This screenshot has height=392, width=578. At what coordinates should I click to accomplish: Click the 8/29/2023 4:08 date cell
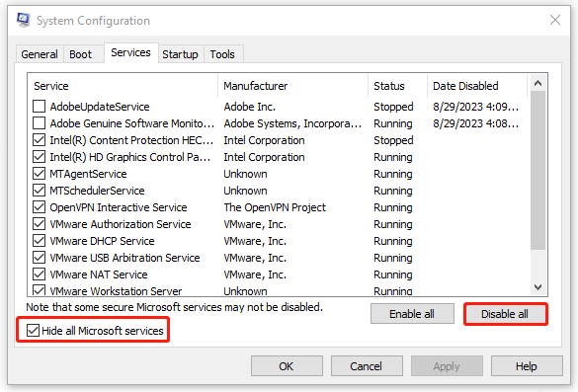(x=475, y=123)
